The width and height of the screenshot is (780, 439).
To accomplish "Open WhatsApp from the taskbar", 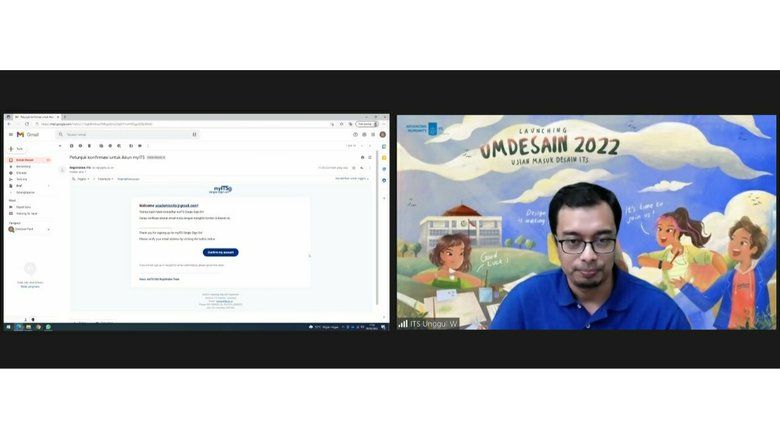I will (48, 327).
